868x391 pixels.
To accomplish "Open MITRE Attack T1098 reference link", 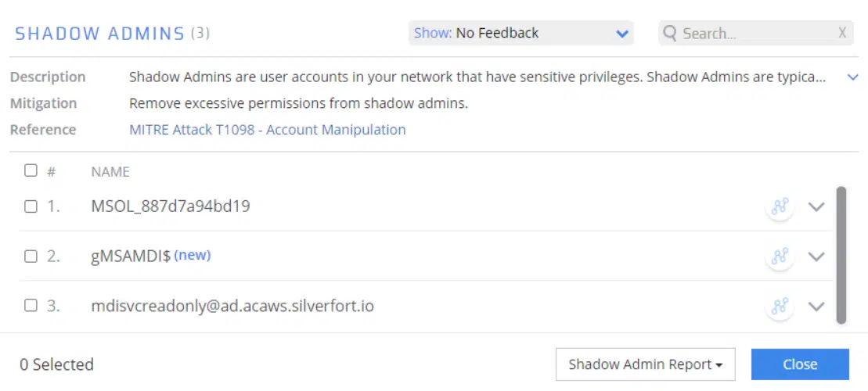I will click(267, 130).
